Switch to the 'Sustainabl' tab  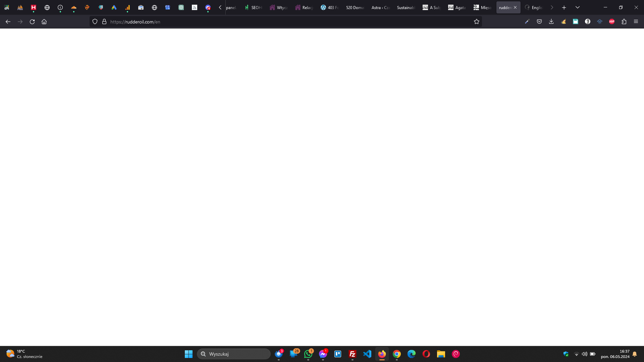click(x=406, y=7)
